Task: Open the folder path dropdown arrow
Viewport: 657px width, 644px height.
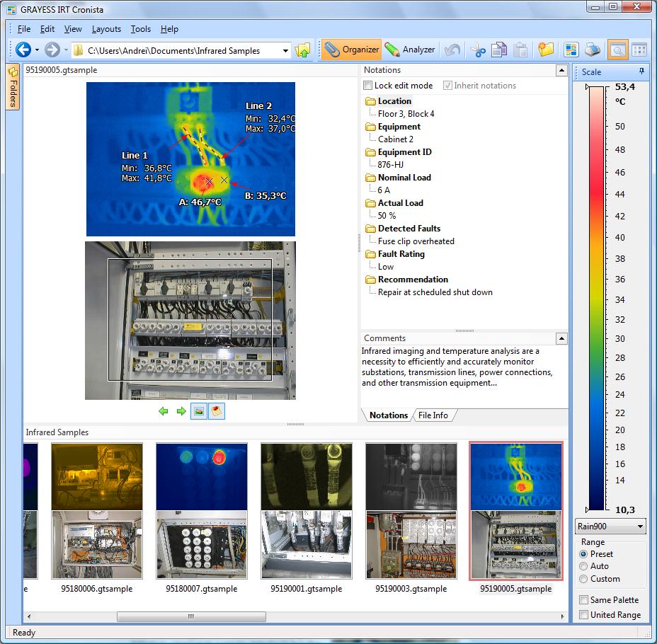Action: click(x=285, y=51)
